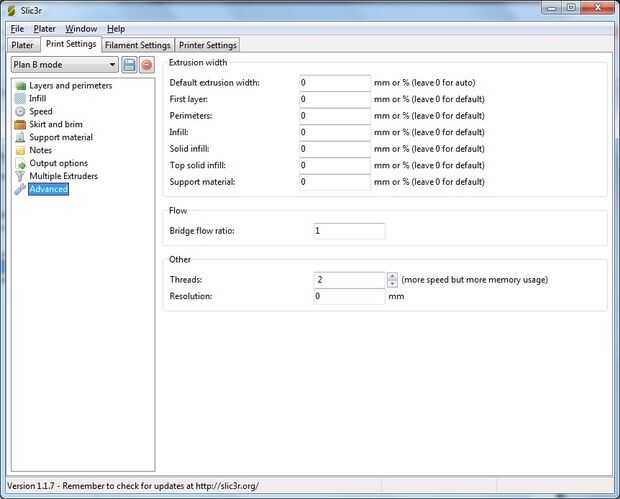This screenshot has height=499, width=620.
Task: Select Skirt and brim settings
Action: click(x=56, y=125)
